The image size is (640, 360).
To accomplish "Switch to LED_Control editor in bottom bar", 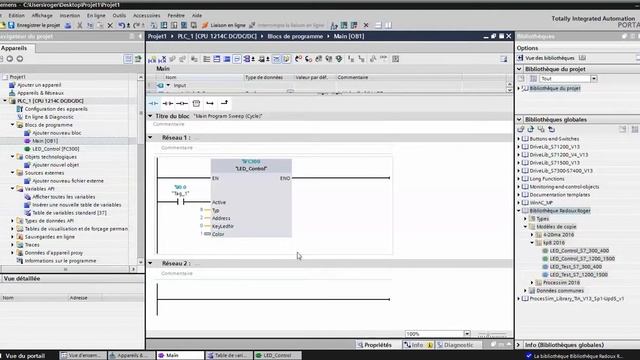I will tap(278, 356).
